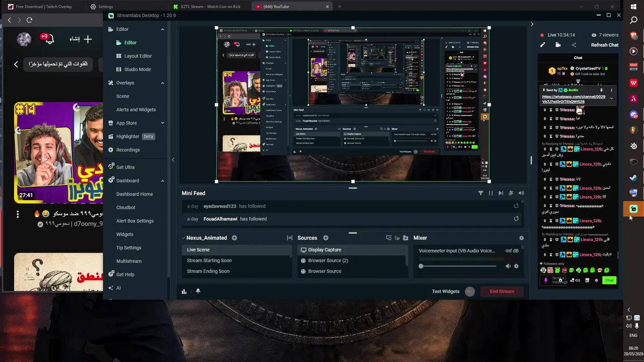This screenshot has height=362, width=644.
Task: Open notifications bell icon in footer
Action: pos(198,291)
